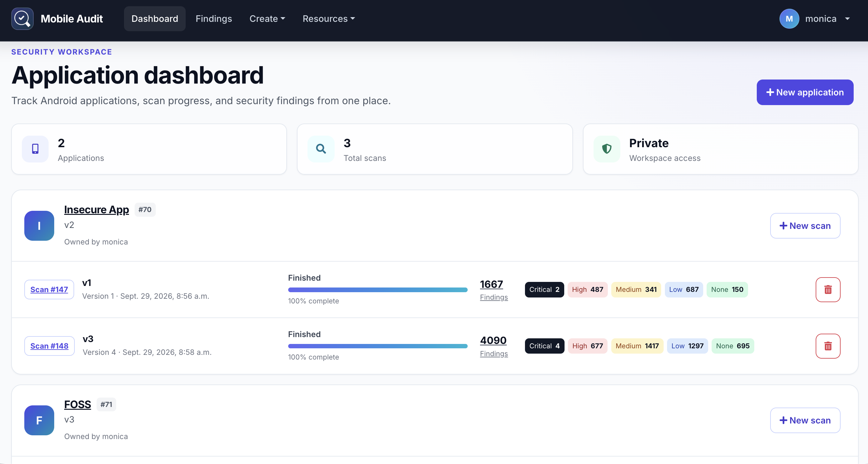Open Scan #148 link

click(x=49, y=346)
